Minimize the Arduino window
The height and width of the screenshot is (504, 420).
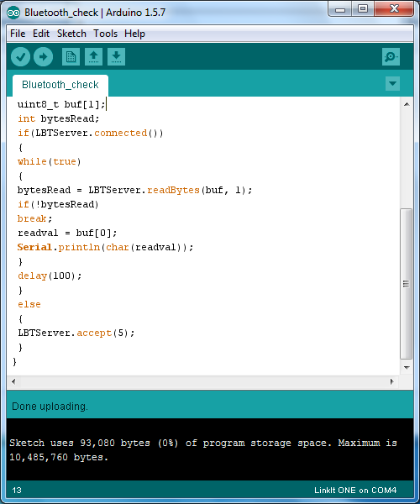coord(340,9)
